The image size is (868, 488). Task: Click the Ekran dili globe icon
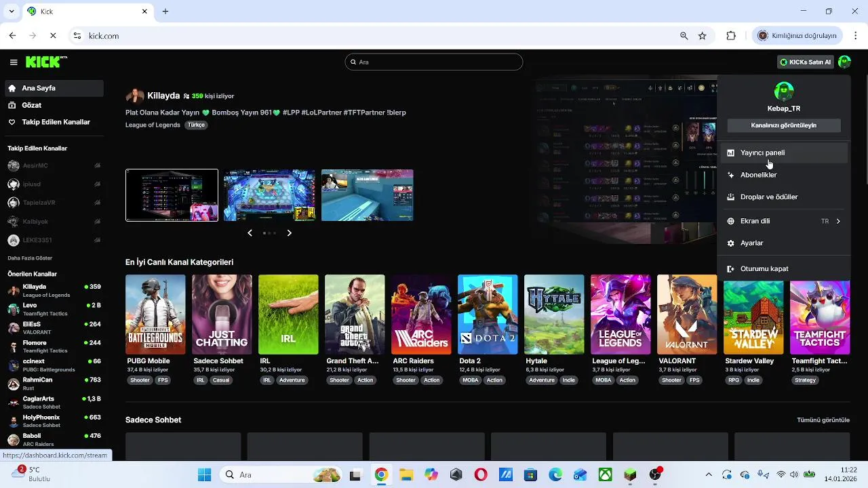[x=730, y=221]
